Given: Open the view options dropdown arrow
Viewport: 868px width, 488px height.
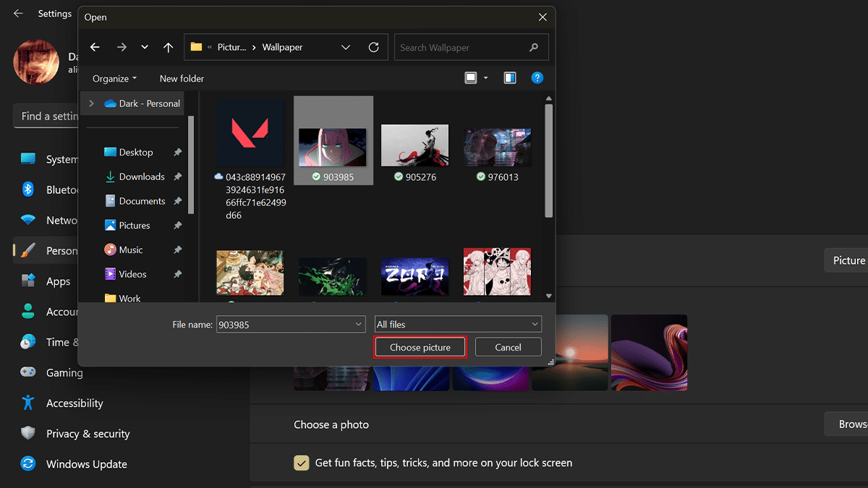Looking at the screenshot, I should coord(486,78).
